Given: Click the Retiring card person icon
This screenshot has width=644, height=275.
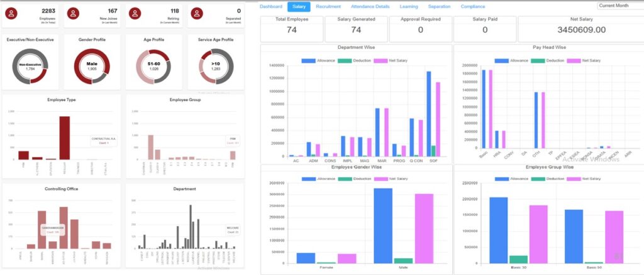Looking at the screenshot, I should (136, 13).
